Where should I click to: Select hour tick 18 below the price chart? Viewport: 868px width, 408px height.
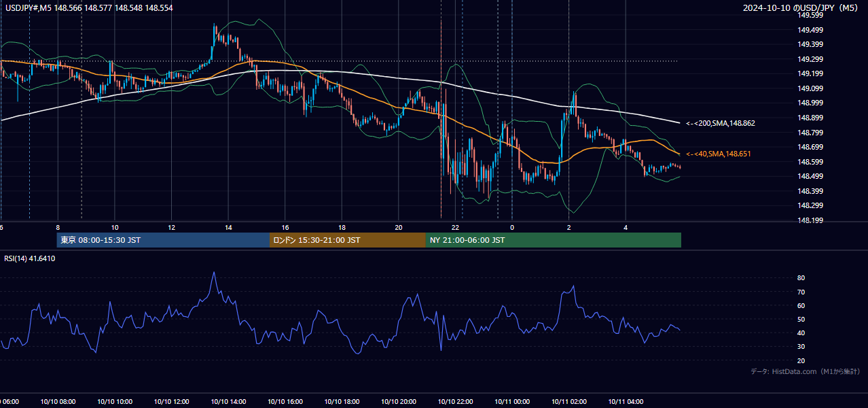coord(342,227)
